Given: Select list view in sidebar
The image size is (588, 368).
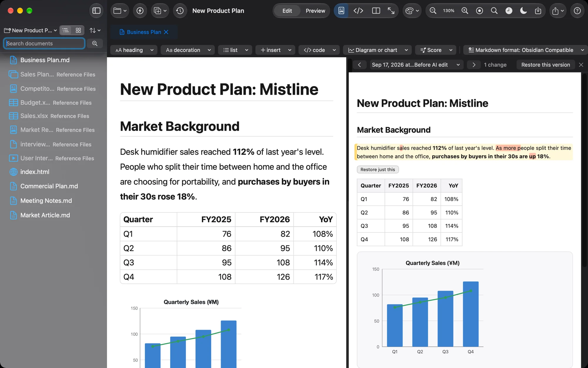Looking at the screenshot, I should [x=66, y=30].
